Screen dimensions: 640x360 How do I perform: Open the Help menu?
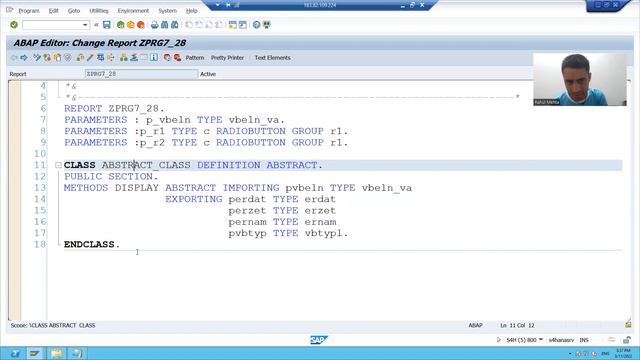pos(191,11)
